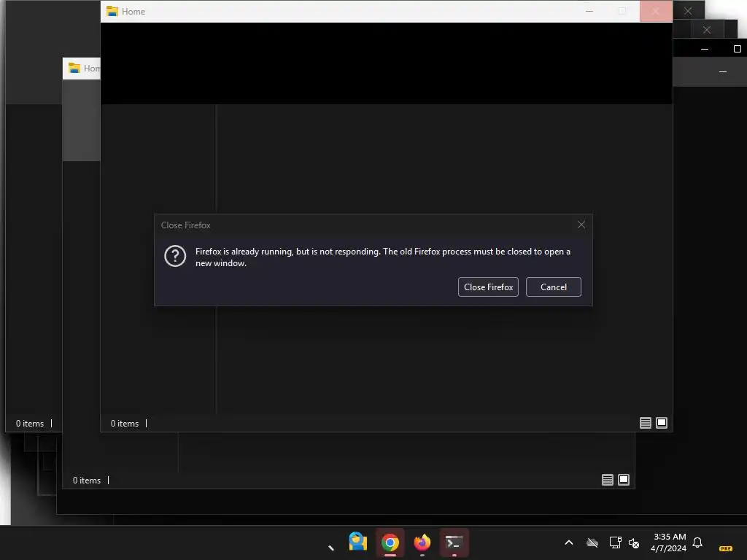747x560 pixels.
Task: Click the dialog message about Firefox not responding
Action: coord(383,257)
